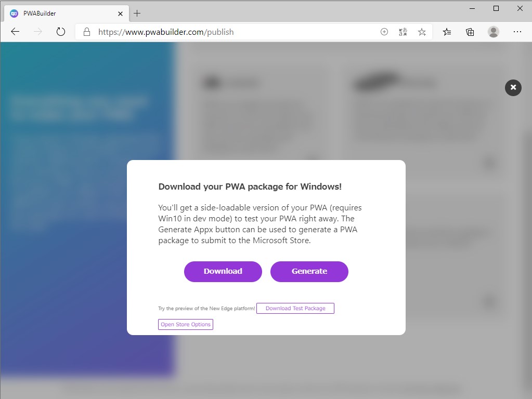Click Download Test Package
Viewport: 532px width, 399px height.
pos(295,308)
